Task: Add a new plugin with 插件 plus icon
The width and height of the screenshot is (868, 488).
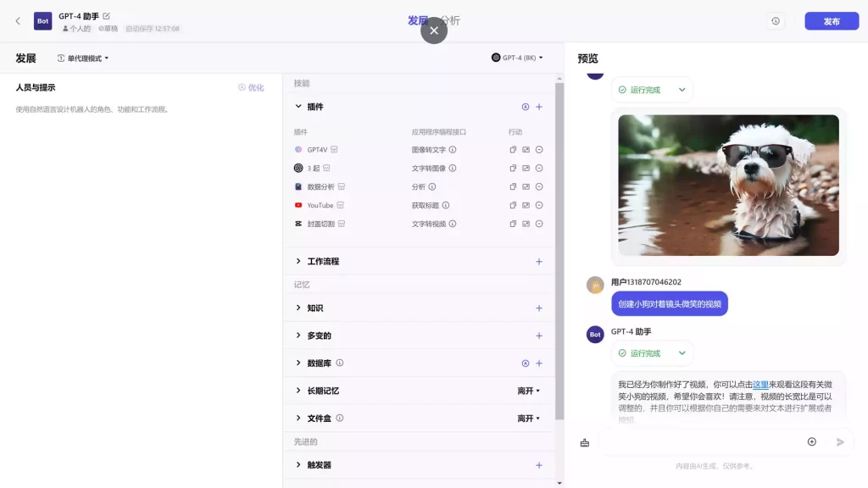Action: tap(539, 106)
